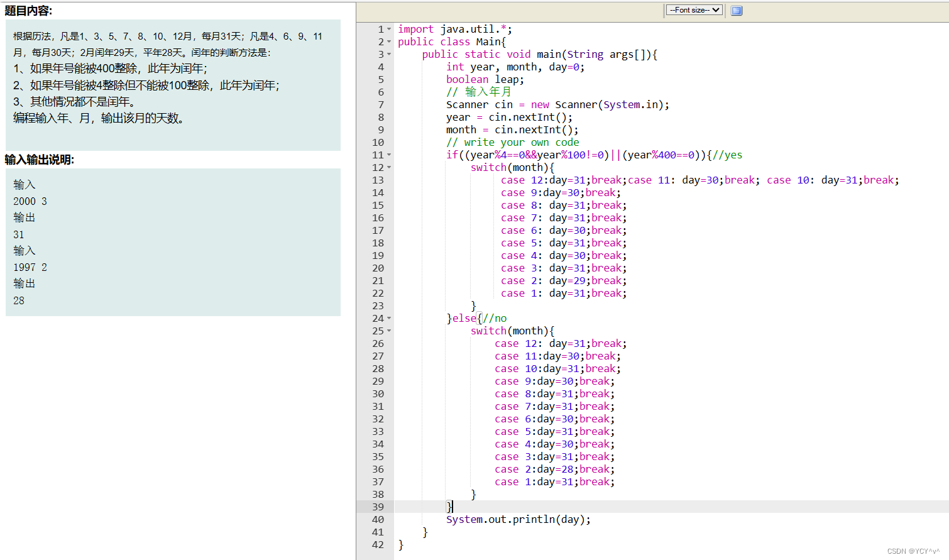
Task: Click the sample output '28'
Action: click(x=19, y=300)
